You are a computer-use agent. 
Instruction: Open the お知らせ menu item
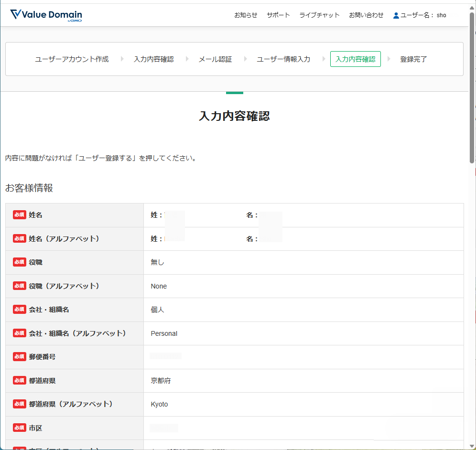click(246, 15)
